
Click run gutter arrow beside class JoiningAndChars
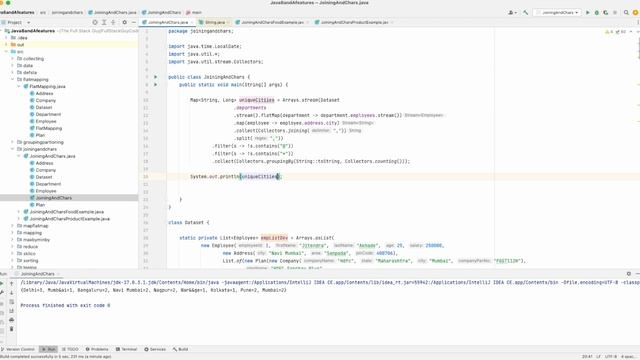pyautogui.click(x=156, y=77)
